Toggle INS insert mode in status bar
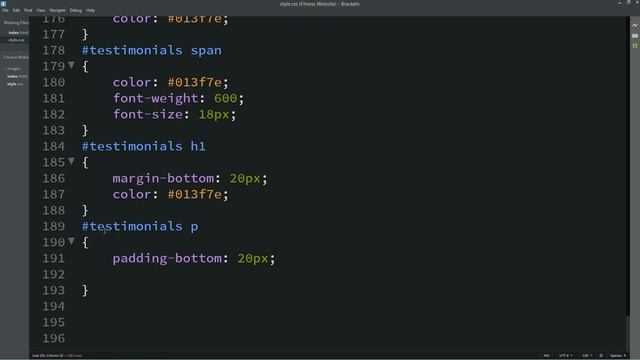 [547, 356]
